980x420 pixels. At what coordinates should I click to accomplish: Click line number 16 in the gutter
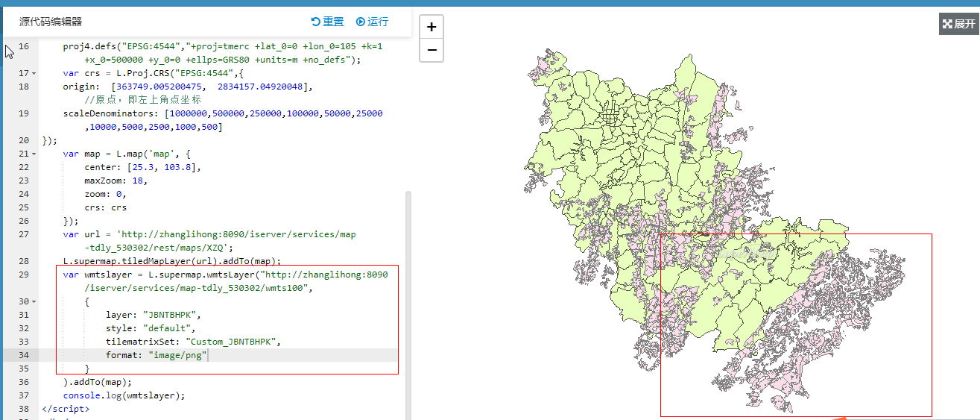click(23, 46)
